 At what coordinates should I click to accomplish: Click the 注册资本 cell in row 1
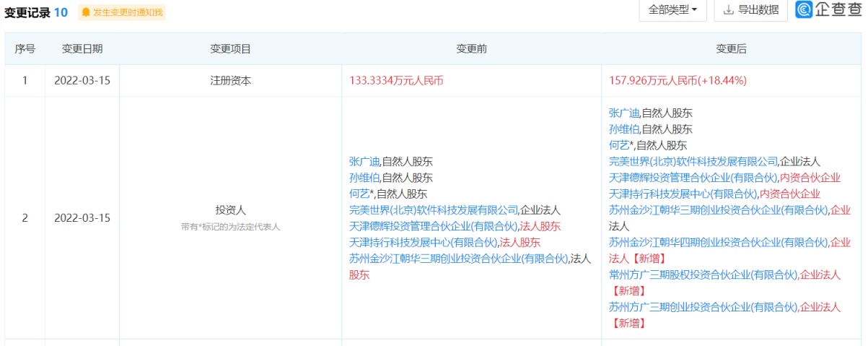tap(230, 81)
